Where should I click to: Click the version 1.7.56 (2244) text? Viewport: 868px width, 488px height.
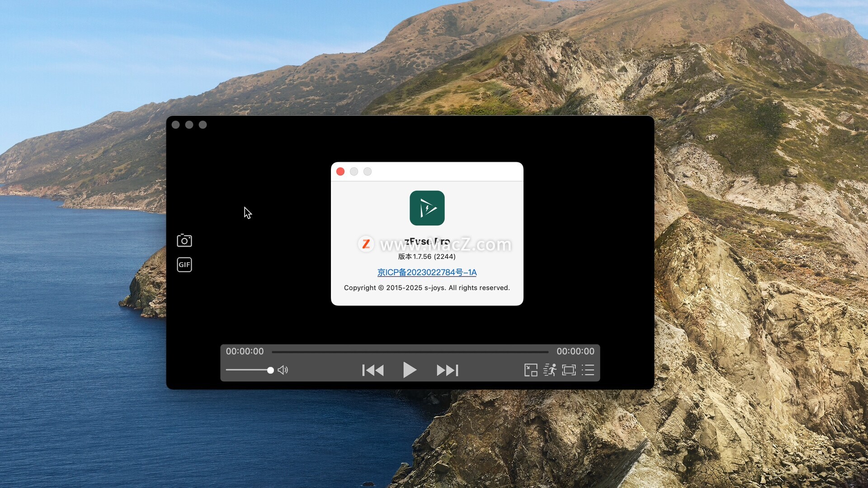[427, 257]
